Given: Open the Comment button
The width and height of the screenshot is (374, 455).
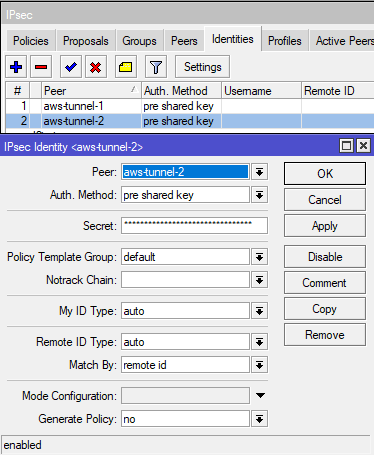Looking at the screenshot, I should pyautogui.click(x=325, y=283).
